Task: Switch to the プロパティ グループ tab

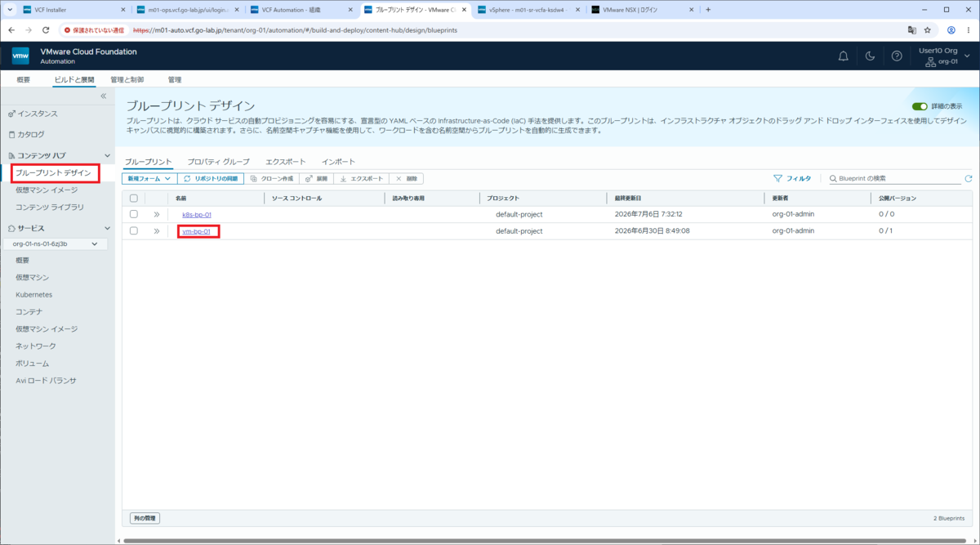Action: 218,162
